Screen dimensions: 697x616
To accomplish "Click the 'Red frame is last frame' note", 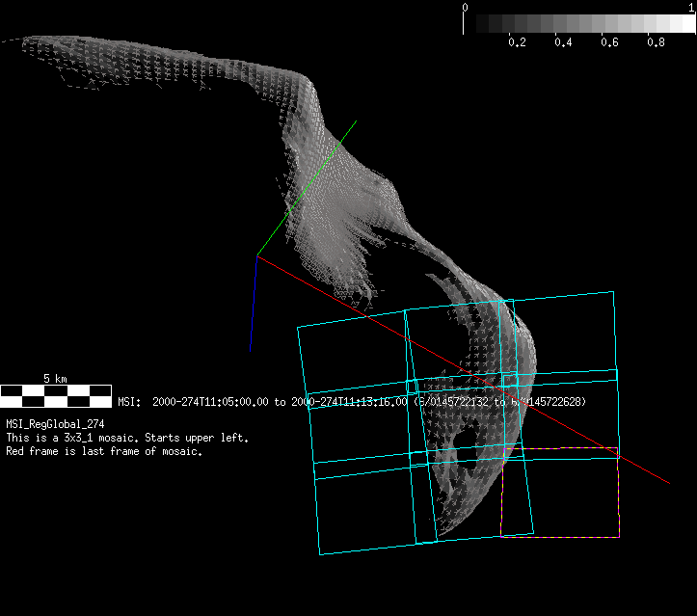I will coord(104,451).
